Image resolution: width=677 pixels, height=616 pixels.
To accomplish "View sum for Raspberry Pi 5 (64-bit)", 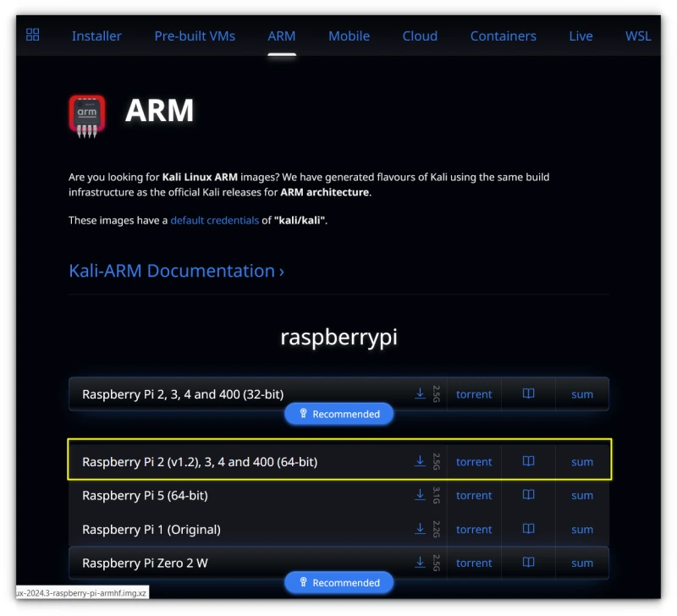I will [582, 496].
